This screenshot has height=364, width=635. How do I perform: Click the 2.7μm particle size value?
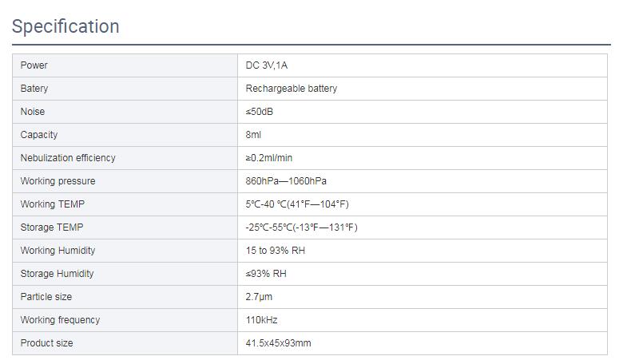click(x=260, y=297)
